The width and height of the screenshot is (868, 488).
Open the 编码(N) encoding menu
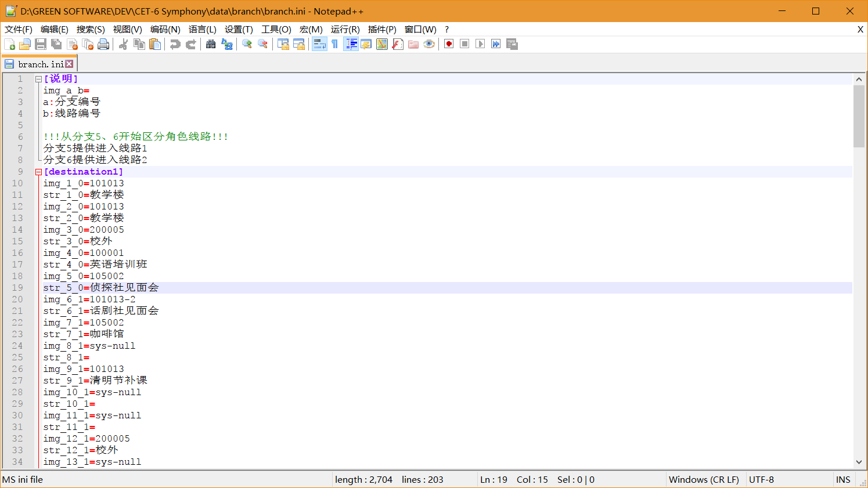tap(165, 29)
